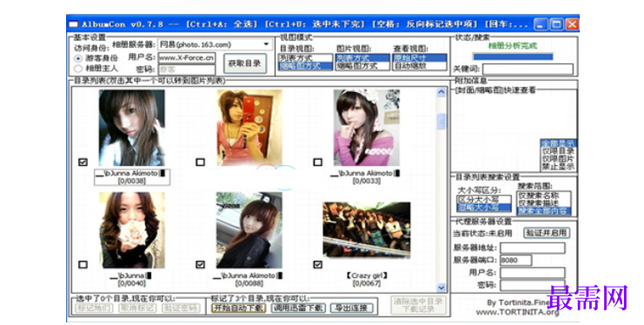Click the 取消标记 button
The image size is (644, 325).
tap(137, 308)
